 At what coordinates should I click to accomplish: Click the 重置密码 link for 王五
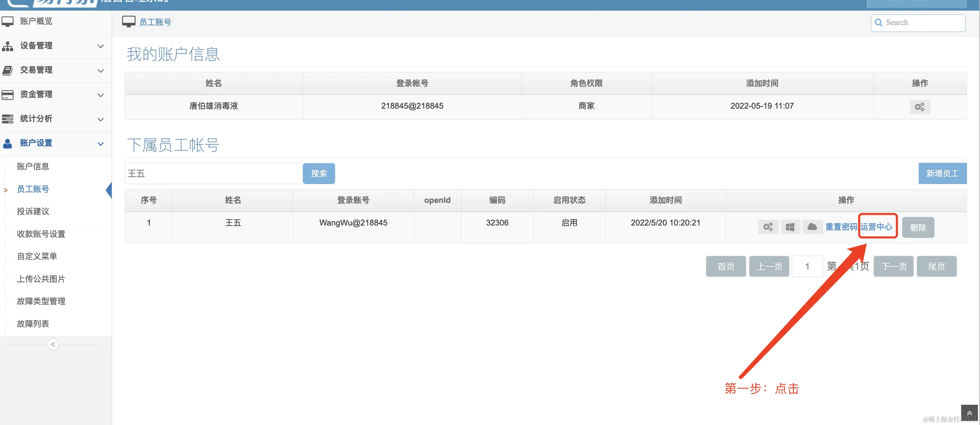coord(842,227)
